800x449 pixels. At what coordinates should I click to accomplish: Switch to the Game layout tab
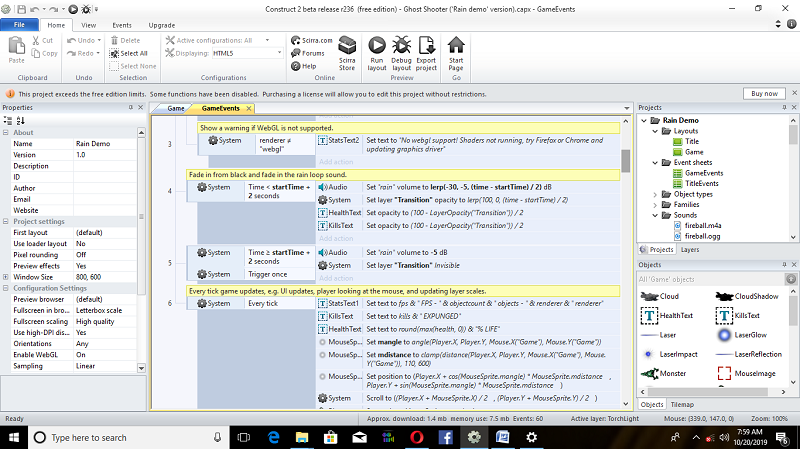(175, 108)
